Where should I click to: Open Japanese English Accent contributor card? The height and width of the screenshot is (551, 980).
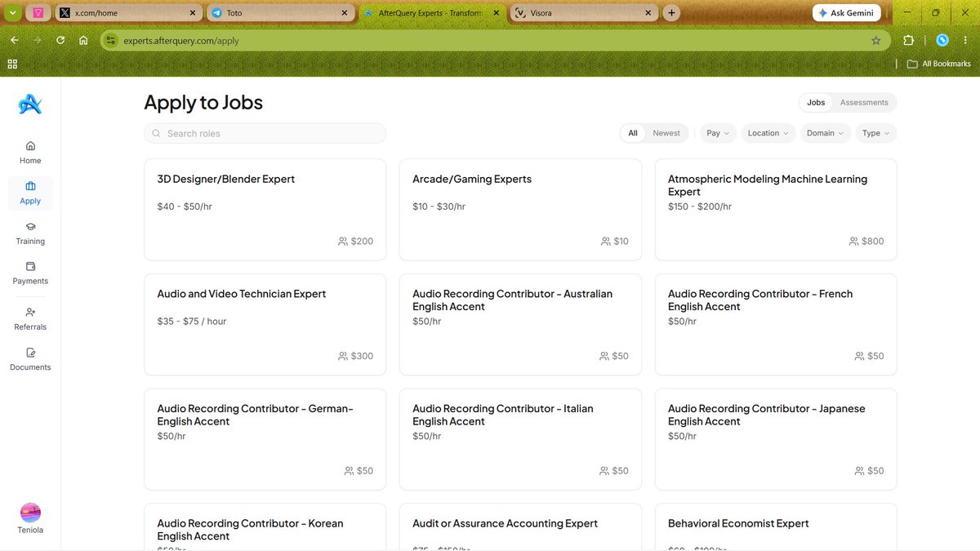coord(776,439)
